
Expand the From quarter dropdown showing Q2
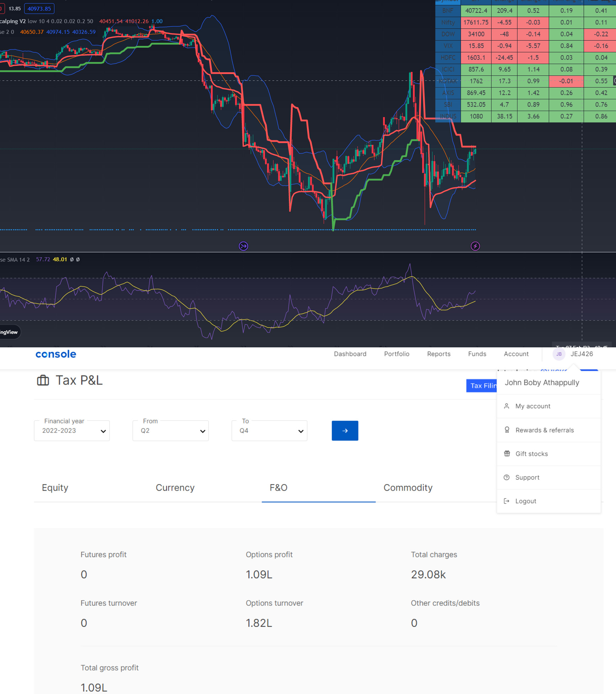[170, 430]
